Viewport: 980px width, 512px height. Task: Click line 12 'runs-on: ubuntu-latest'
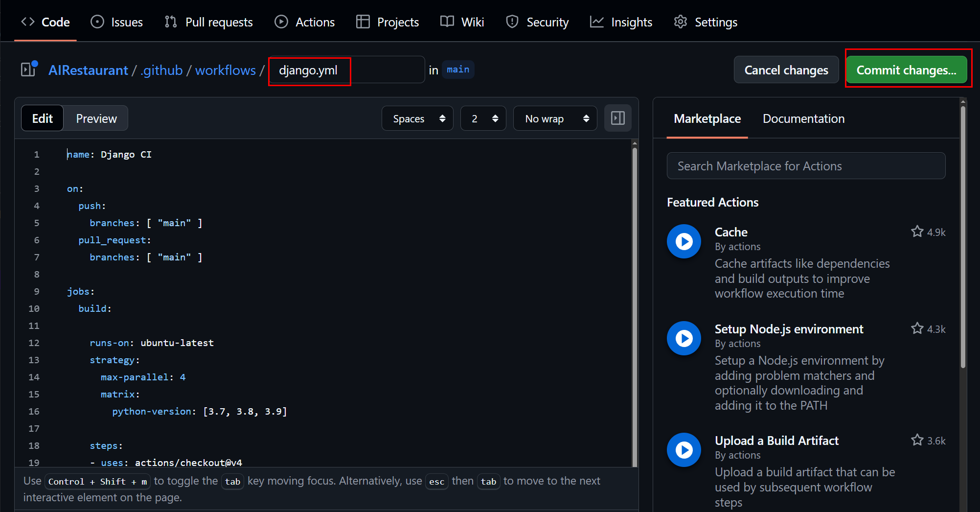152,343
